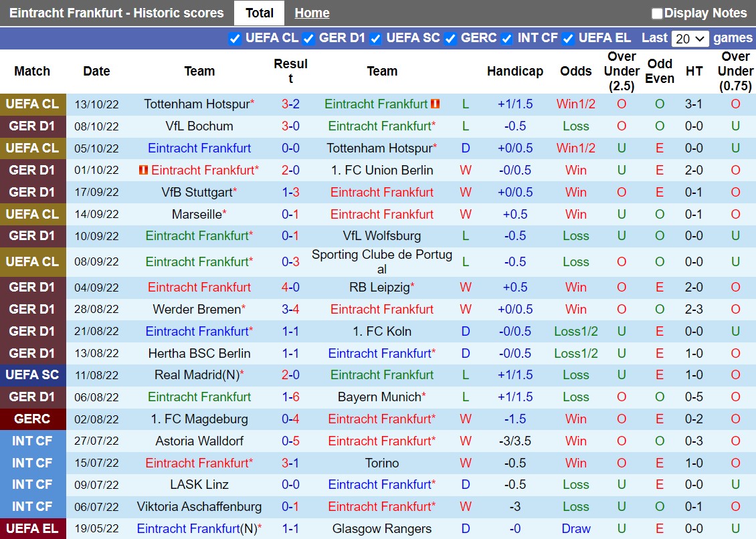Open 1. FC Union Berlin team link
This screenshot has width=756, height=539.
point(382,170)
